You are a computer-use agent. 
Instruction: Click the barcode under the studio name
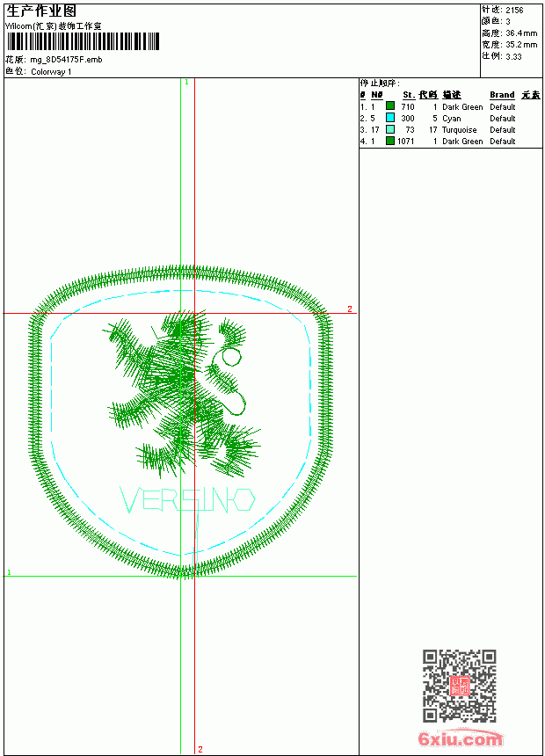click(83, 42)
